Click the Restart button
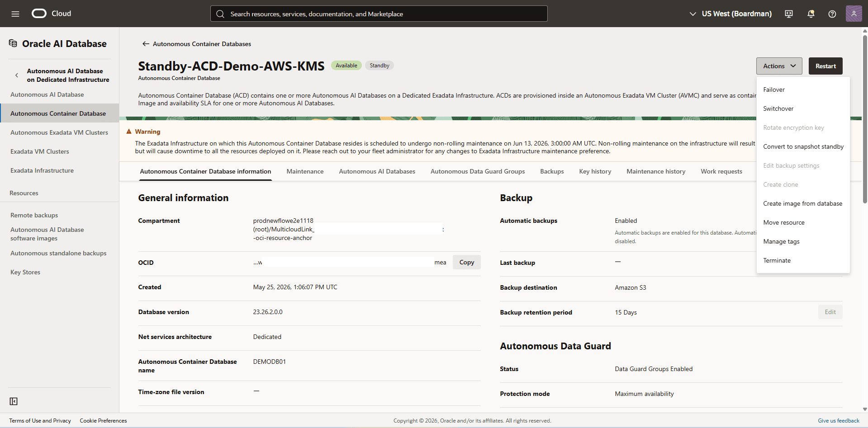 pyautogui.click(x=825, y=66)
